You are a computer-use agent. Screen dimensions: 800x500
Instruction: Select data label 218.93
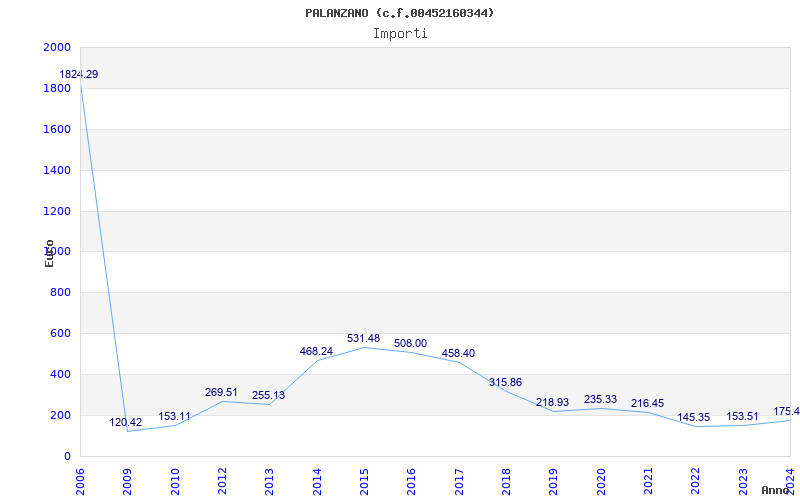click(x=552, y=402)
